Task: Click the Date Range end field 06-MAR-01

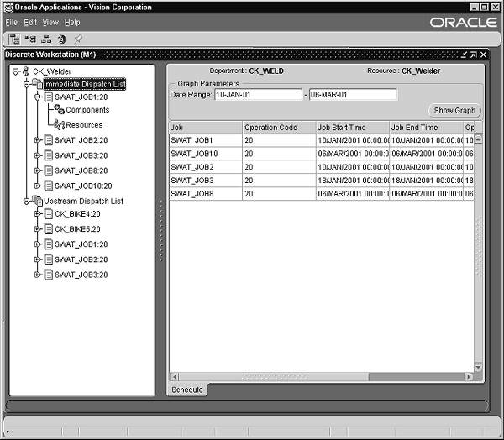Action: pyautogui.click(x=353, y=95)
